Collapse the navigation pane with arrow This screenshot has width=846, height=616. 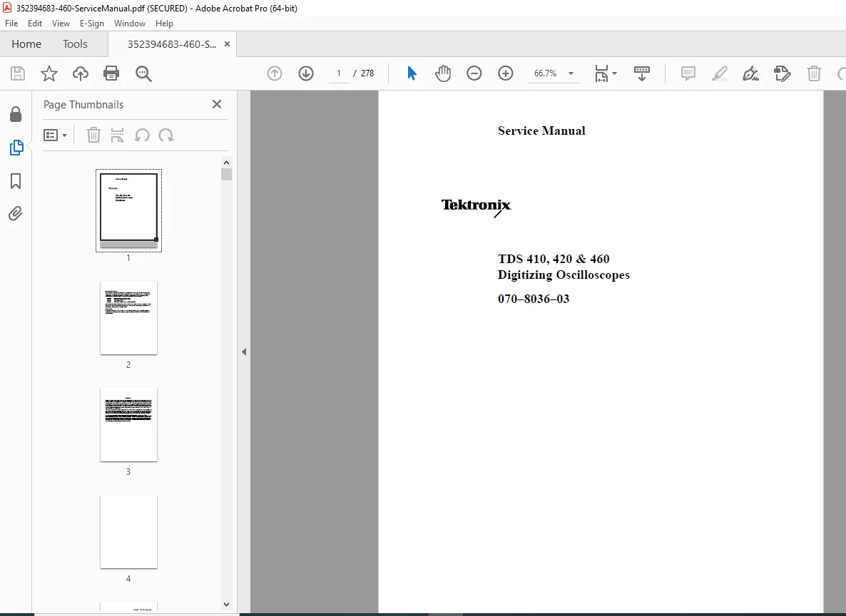click(244, 351)
